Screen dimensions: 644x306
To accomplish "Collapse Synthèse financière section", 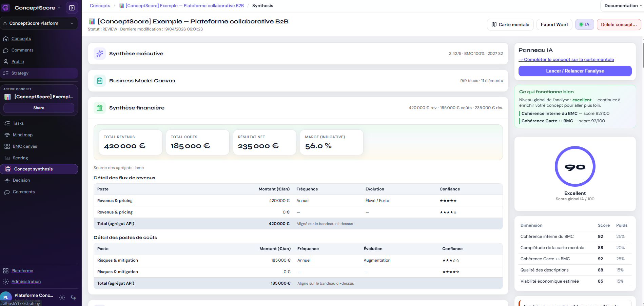I will coord(298,108).
